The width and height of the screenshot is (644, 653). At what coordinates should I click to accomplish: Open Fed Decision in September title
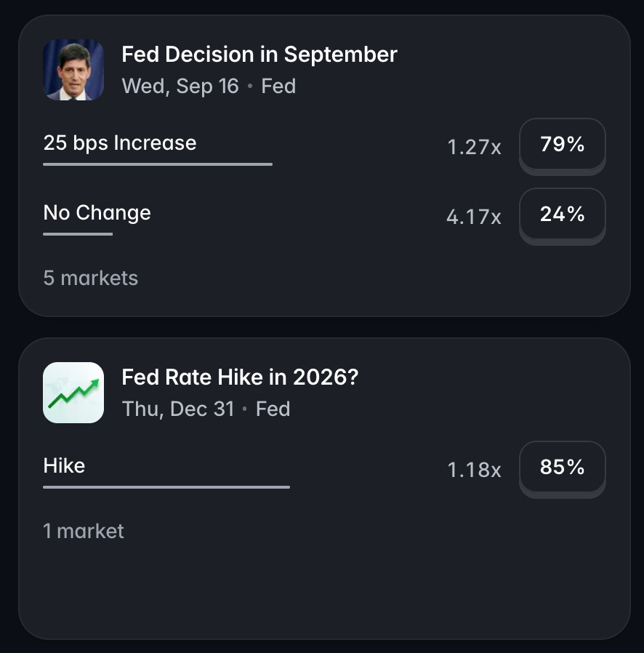259,55
